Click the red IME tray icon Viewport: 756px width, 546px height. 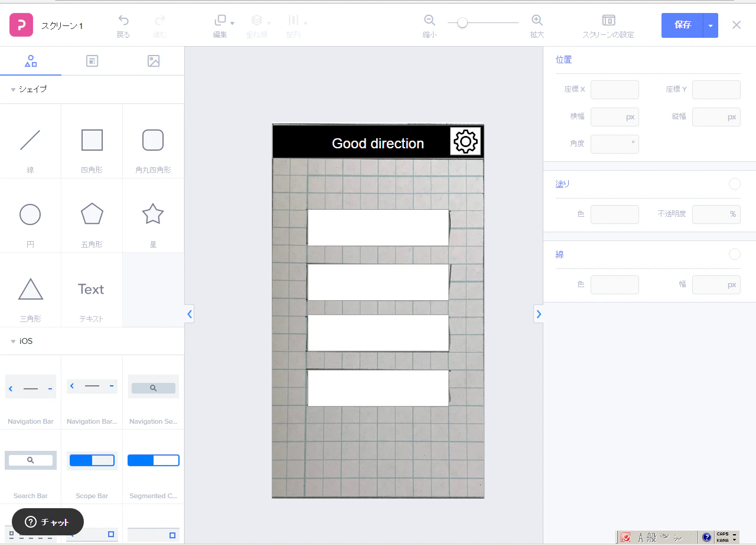pyautogui.click(x=625, y=538)
